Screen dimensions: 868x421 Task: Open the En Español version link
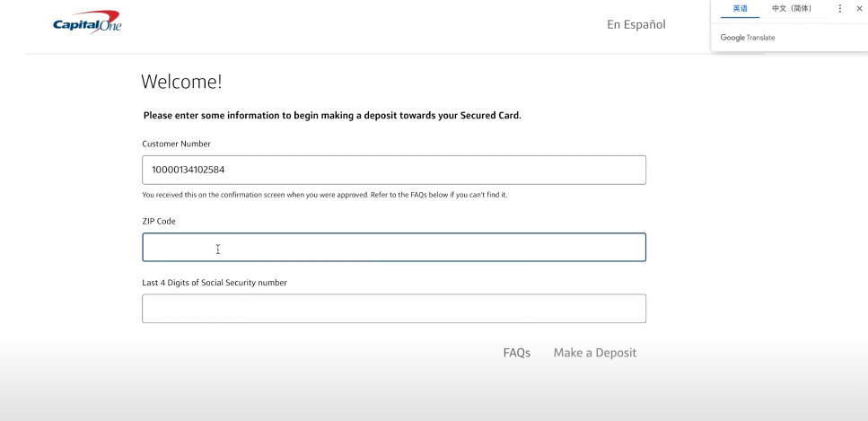(x=636, y=24)
